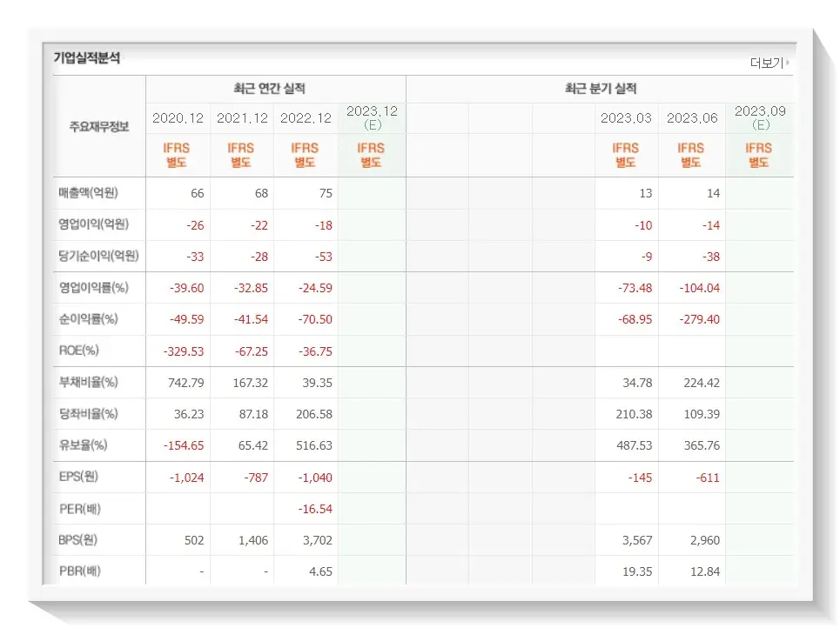Viewport: 840px width, 628px height.
Task: Select the 주요재무정보 header cell
Action: click(97, 123)
